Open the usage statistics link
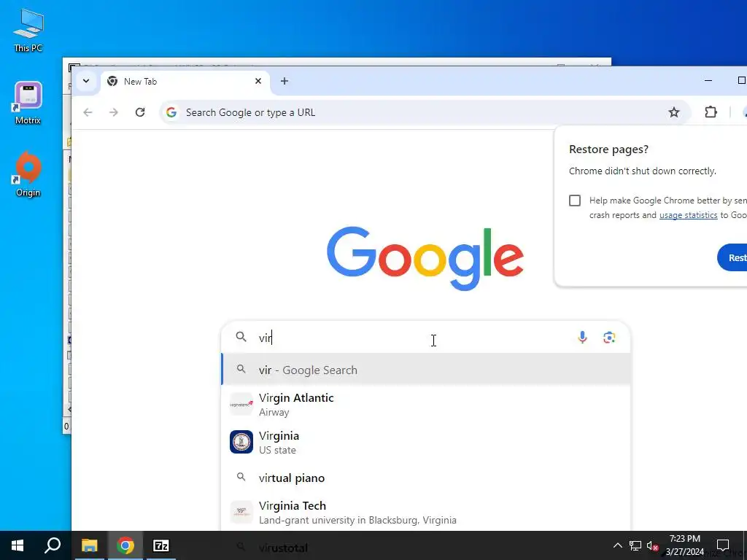 click(688, 215)
